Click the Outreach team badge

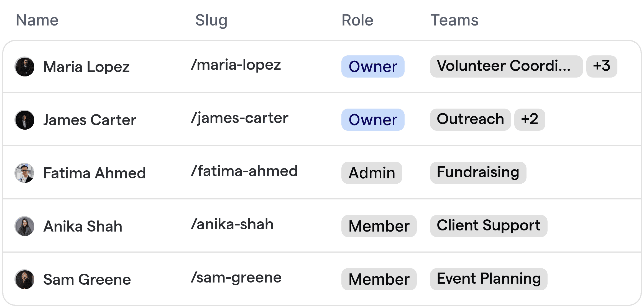coord(470,120)
